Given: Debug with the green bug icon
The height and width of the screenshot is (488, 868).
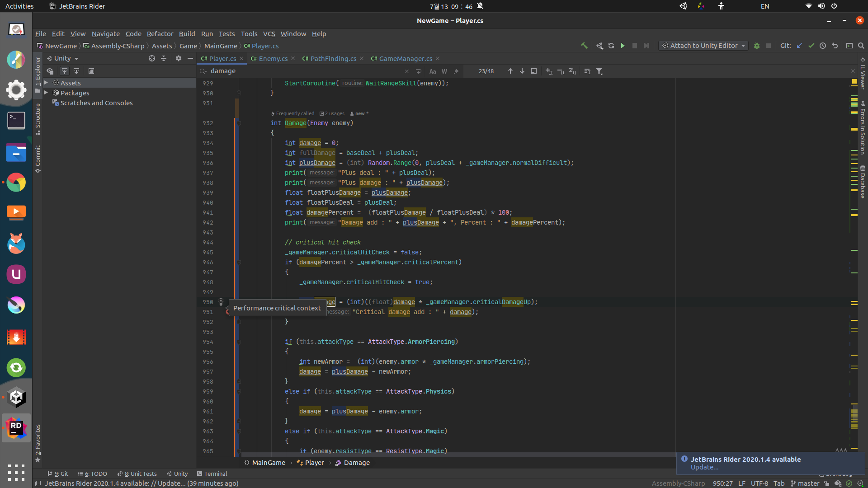Looking at the screenshot, I should click(757, 46).
